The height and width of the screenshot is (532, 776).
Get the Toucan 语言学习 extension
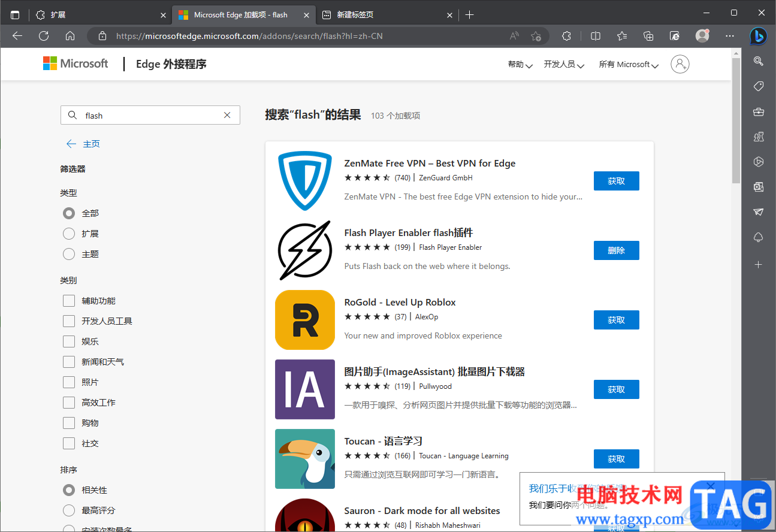[616, 459]
